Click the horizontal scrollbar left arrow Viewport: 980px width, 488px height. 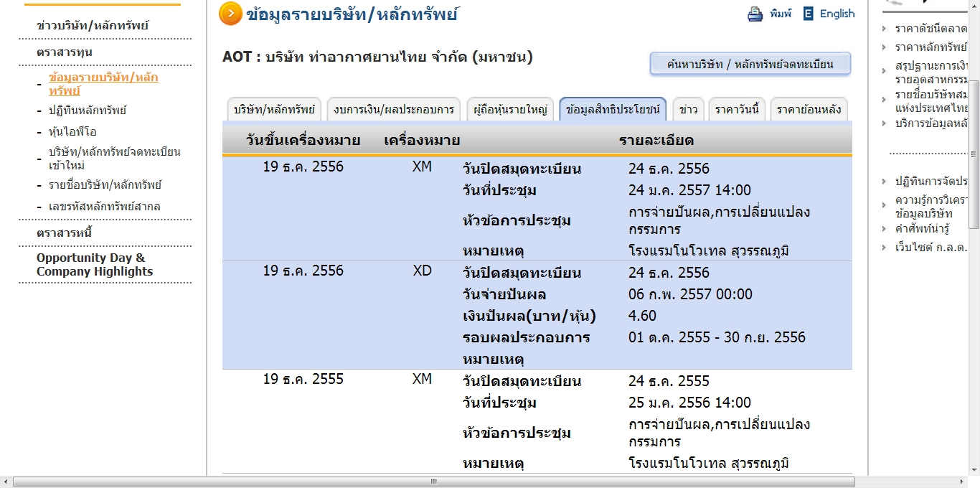tap(6, 482)
